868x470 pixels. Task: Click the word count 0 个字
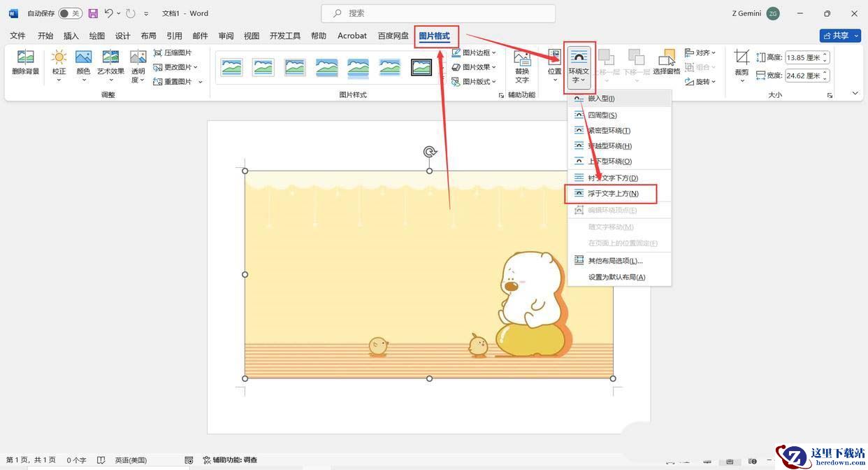[76, 460]
